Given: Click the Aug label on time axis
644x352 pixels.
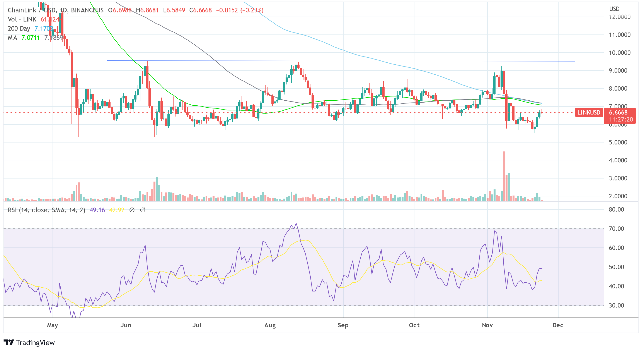Looking at the screenshot, I should click(270, 325).
